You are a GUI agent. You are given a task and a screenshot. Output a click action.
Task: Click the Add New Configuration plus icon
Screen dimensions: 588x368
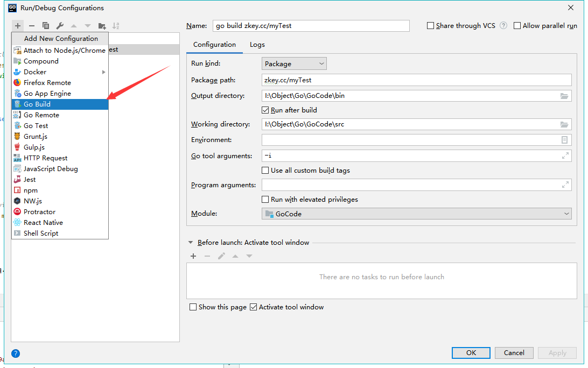pyautogui.click(x=18, y=26)
